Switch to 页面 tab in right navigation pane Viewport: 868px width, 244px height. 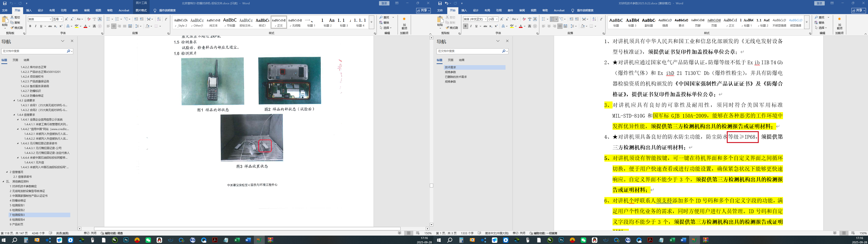point(450,60)
